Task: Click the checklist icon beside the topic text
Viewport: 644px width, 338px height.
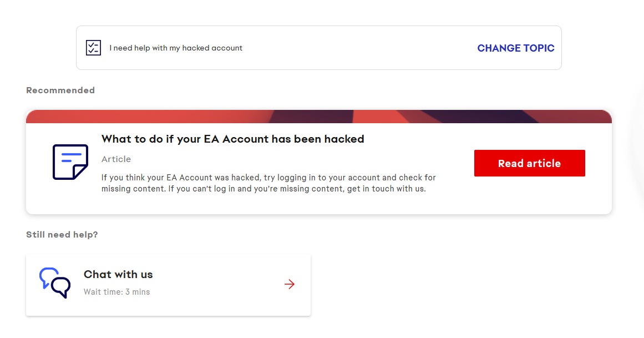Action: click(x=93, y=48)
